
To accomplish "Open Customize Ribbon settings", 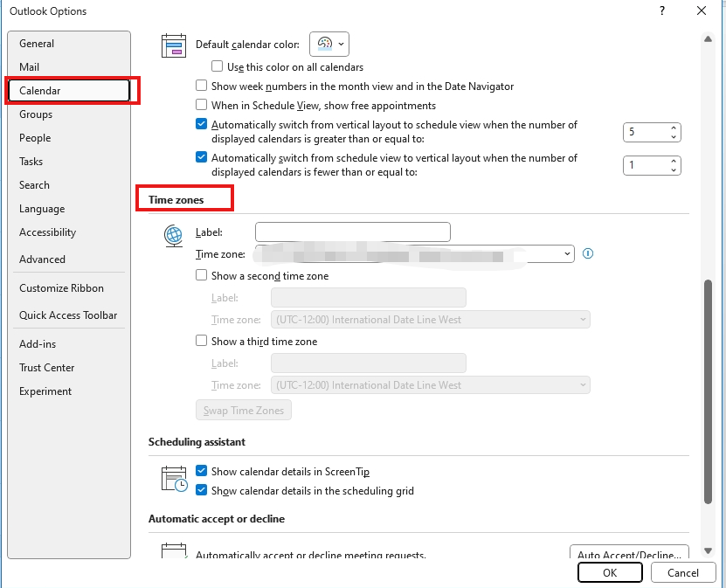I will pyautogui.click(x=68, y=288).
